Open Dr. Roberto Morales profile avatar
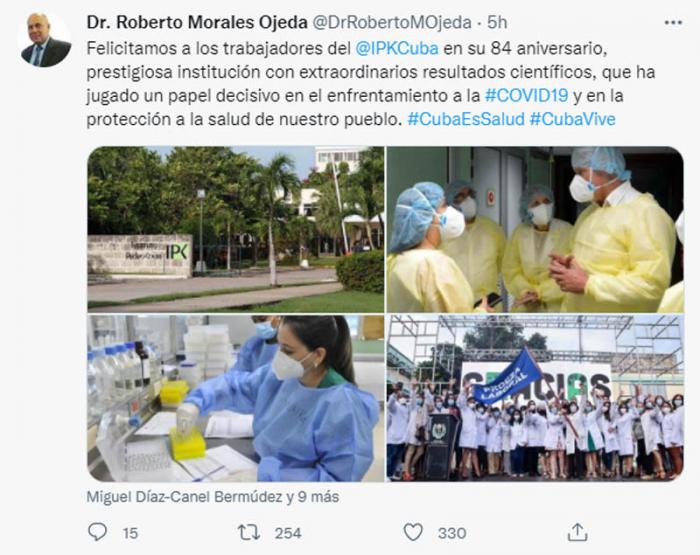Image resolution: width=700 pixels, height=555 pixels. click(46, 39)
